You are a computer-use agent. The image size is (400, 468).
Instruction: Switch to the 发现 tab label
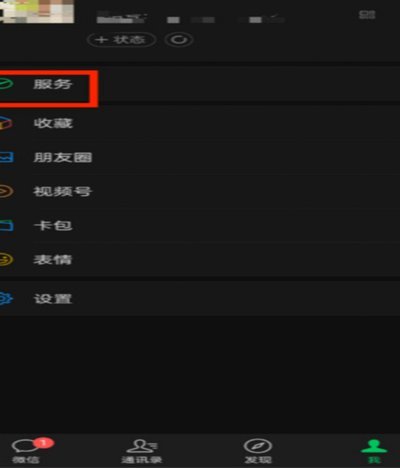pyautogui.click(x=258, y=460)
